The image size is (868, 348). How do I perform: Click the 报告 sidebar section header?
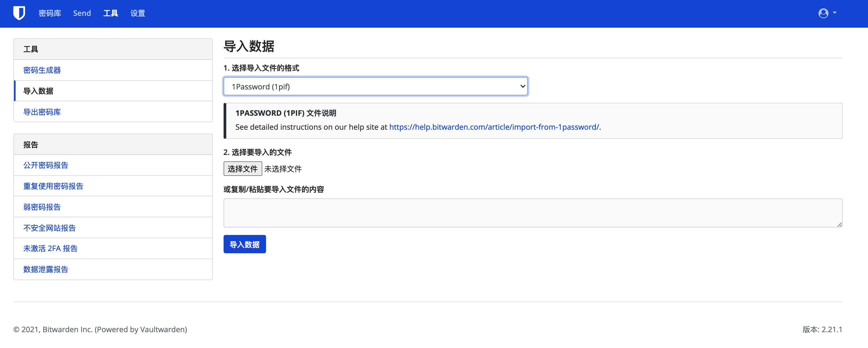click(x=113, y=144)
